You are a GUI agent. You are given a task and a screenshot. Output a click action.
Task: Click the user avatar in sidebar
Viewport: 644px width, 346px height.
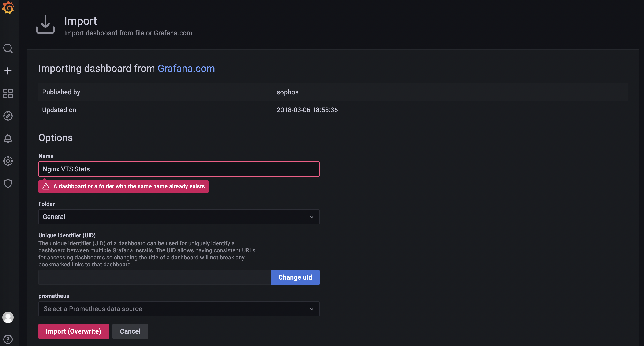[x=8, y=317]
